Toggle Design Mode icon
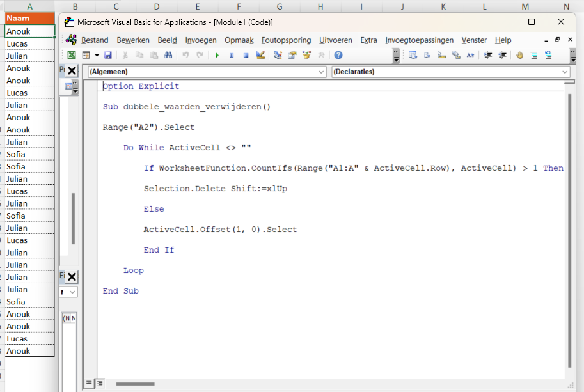Screen dimensions: 584x392 click(260, 55)
